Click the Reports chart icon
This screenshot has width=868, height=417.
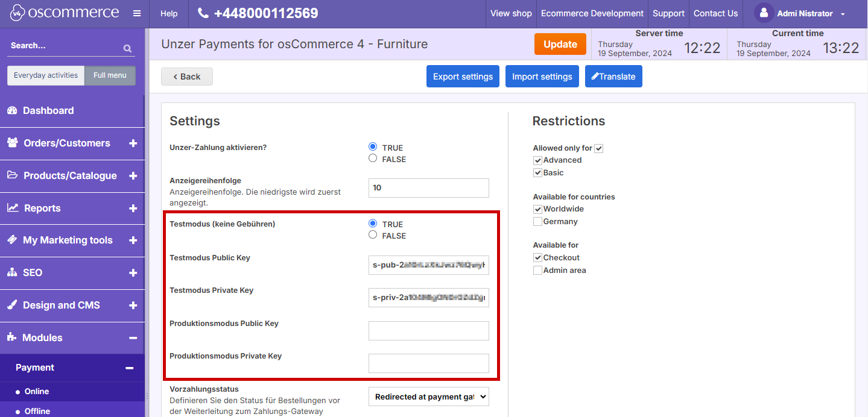click(13, 208)
